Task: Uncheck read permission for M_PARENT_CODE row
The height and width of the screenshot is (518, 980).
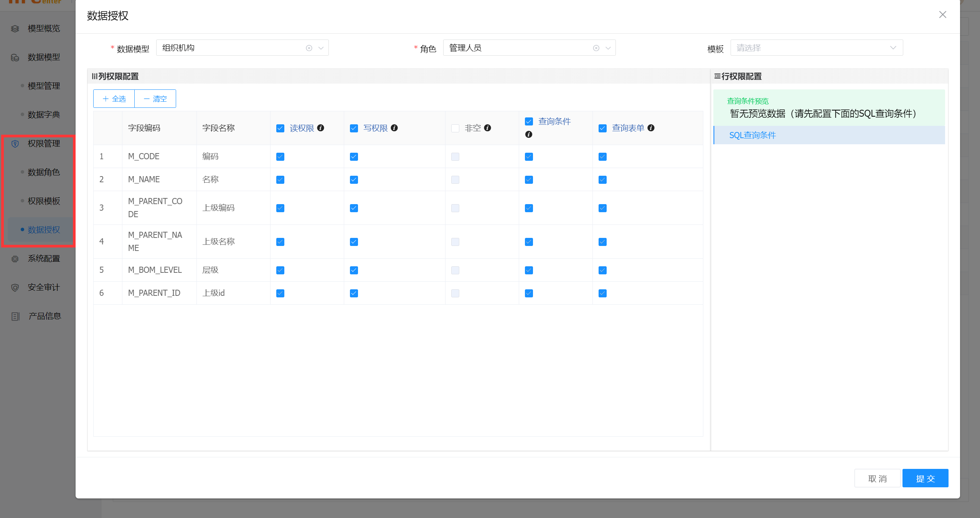Action: point(280,208)
